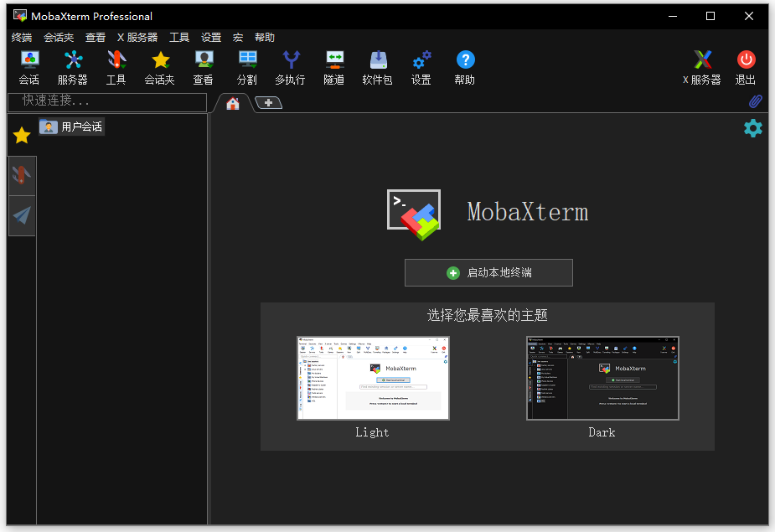Open the 隧道 (Tunneling) toolbar icon
Image resolution: width=775 pixels, height=532 pixels.
click(333, 68)
